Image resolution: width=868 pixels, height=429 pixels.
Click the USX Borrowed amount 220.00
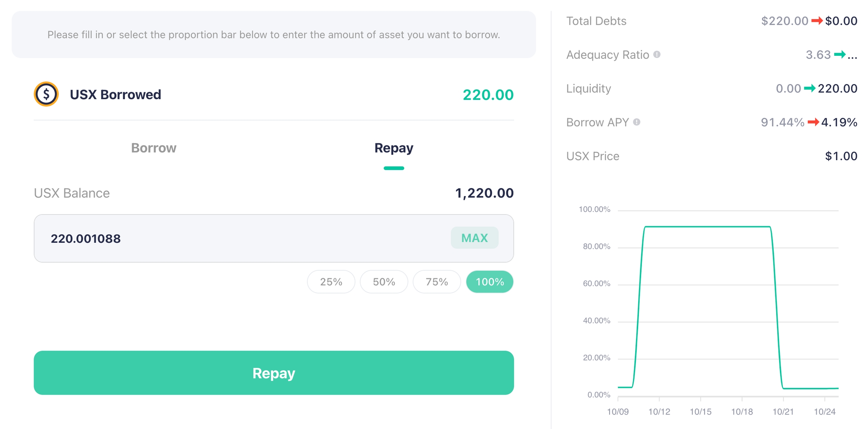(x=488, y=95)
